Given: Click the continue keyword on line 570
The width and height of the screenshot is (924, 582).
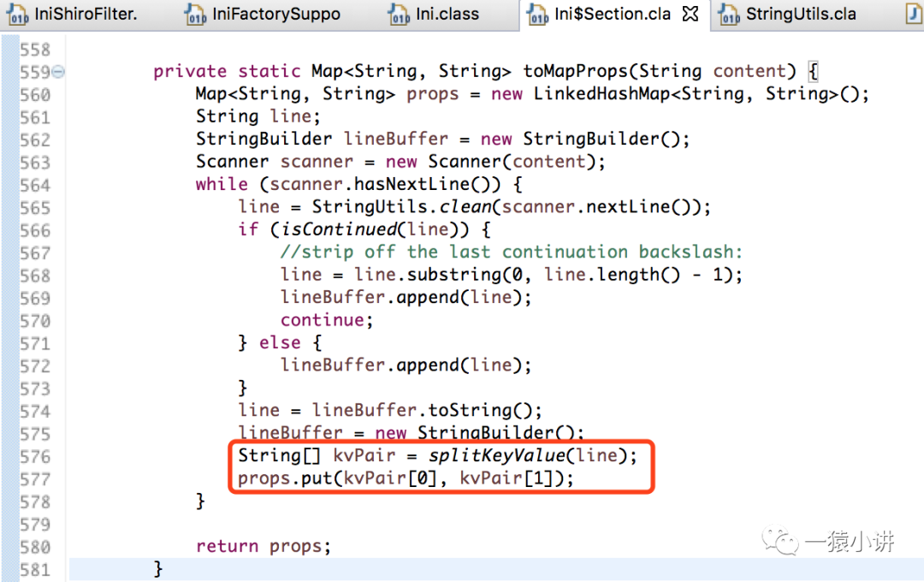Looking at the screenshot, I should point(322,319).
